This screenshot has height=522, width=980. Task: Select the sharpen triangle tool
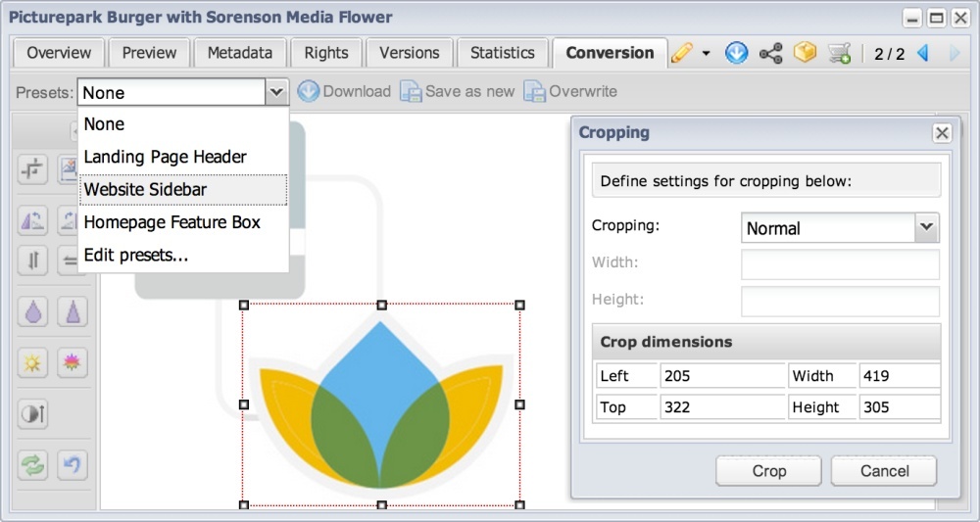coord(73,311)
